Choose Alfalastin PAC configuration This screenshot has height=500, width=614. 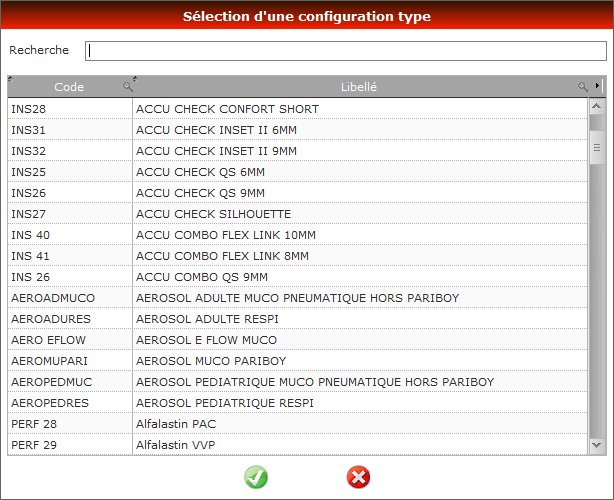point(298,424)
